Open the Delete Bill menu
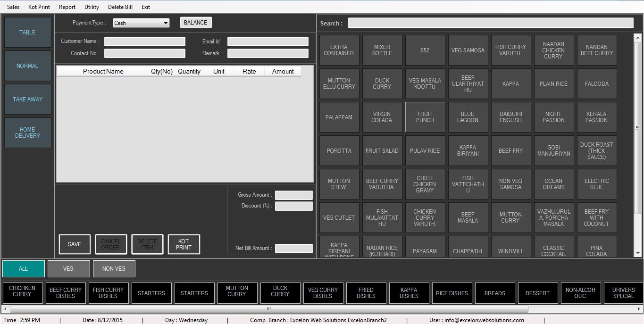The width and height of the screenshot is (644, 324). click(x=120, y=7)
